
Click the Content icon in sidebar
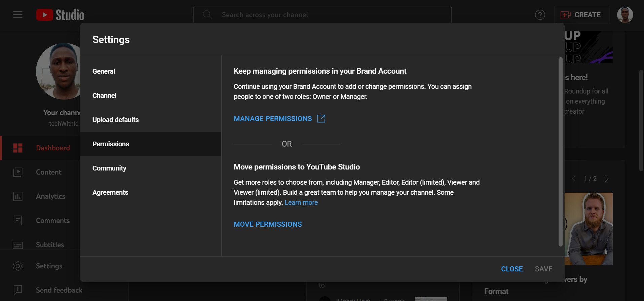18,172
